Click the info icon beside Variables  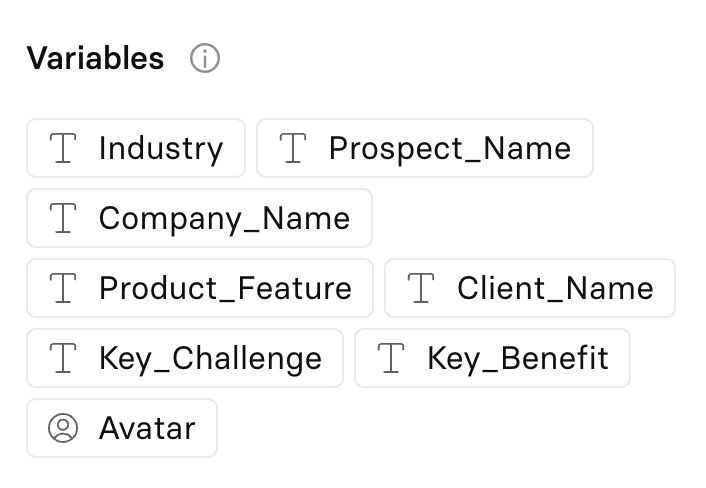pyautogui.click(x=204, y=59)
